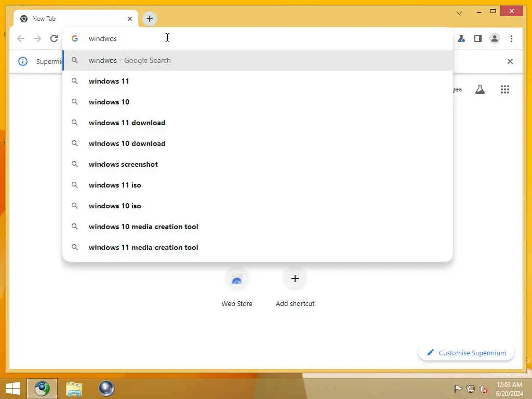
Task: Open Action Center flag tray icon
Action: [x=458, y=389]
